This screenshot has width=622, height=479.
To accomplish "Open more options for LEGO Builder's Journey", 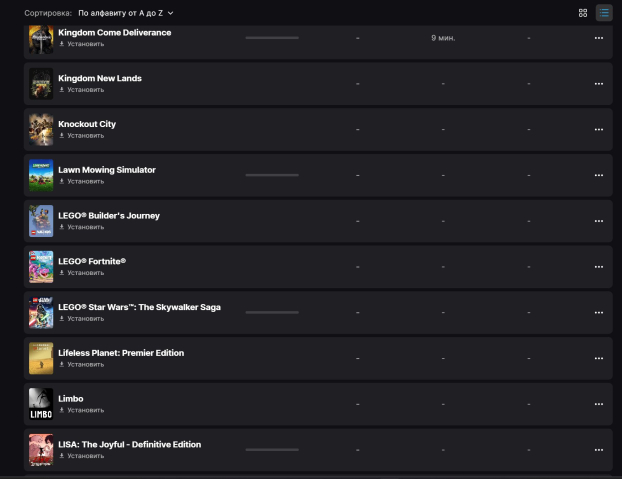I will (598, 221).
